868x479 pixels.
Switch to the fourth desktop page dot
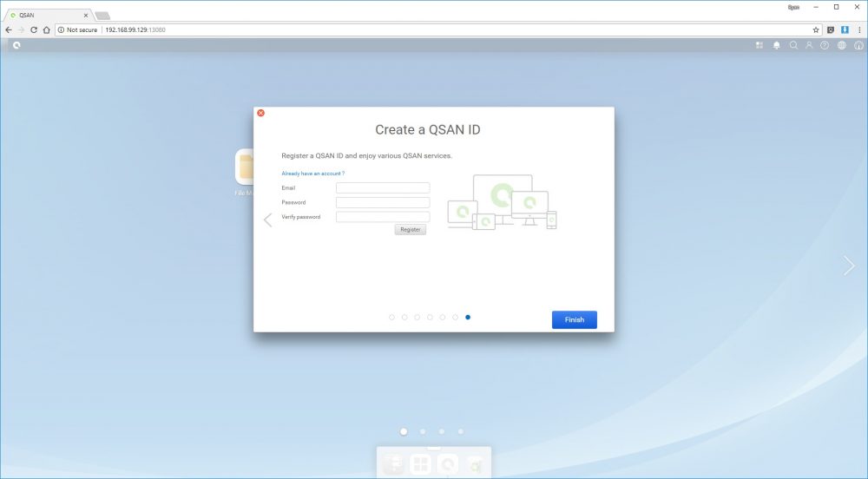(x=461, y=431)
